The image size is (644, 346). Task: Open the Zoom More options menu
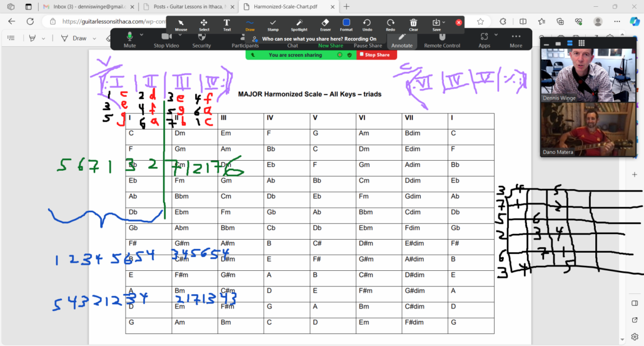[515, 40]
